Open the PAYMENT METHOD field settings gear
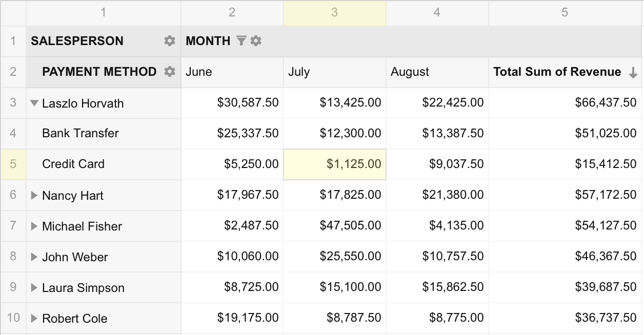Screen dimensions: 644x335 (170, 72)
